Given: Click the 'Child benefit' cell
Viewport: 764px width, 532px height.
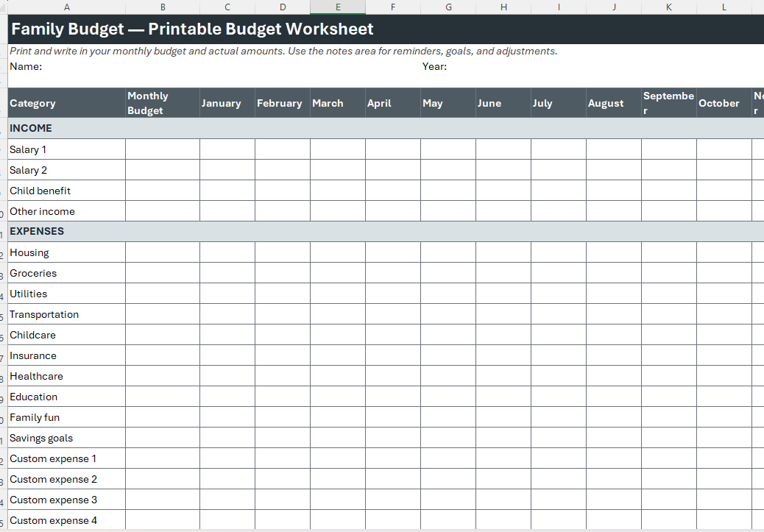Looking at the screenshot, I should pyautogui.click(x=67, y=191).
